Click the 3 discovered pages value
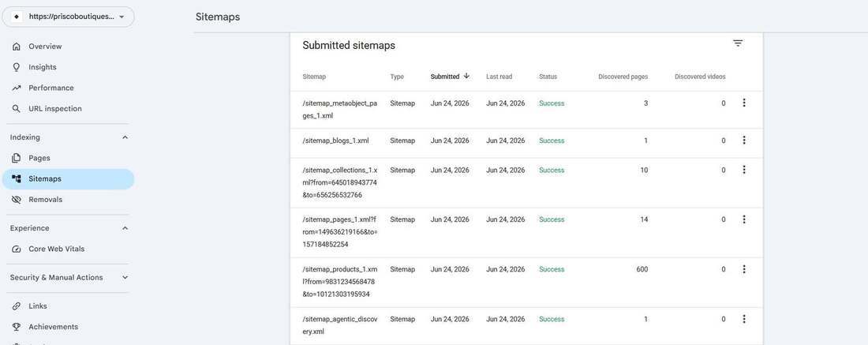Image resolution: width=868 pixels, height=345 pixels. coord(645,103)
